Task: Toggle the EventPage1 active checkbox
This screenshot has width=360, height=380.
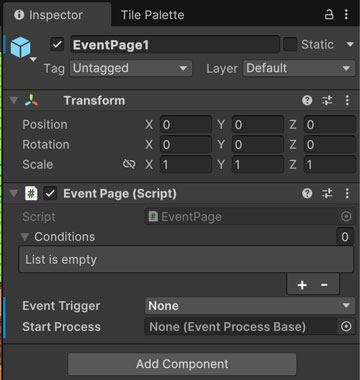Action: 57,45
